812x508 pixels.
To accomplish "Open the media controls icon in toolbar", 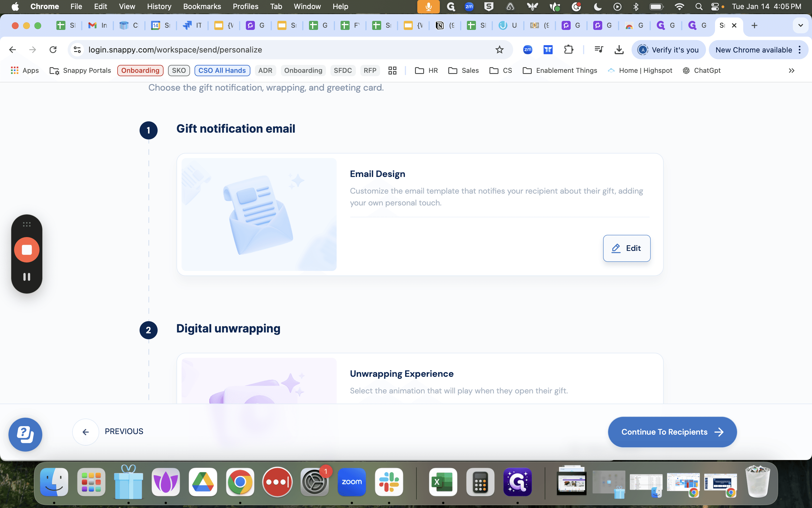I will click(x=599, y=50).
